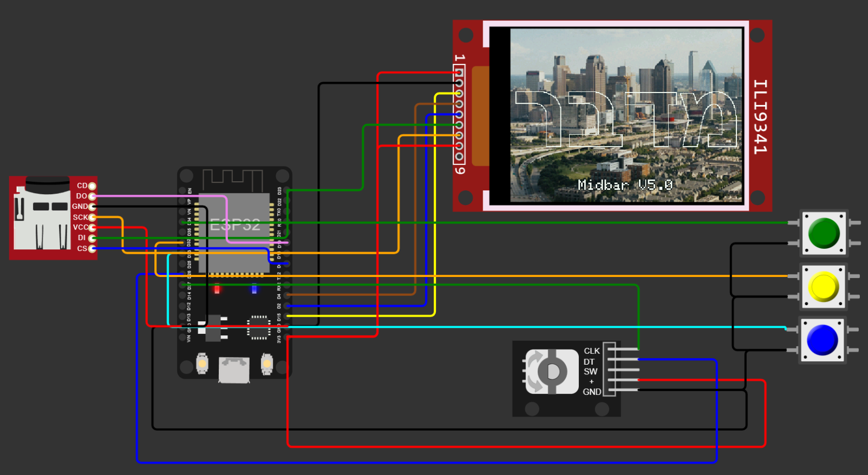Viewport: 868px width, 475px height.
Task: Select the 3V3 pin on the ESP32
Action: [287, 338]
